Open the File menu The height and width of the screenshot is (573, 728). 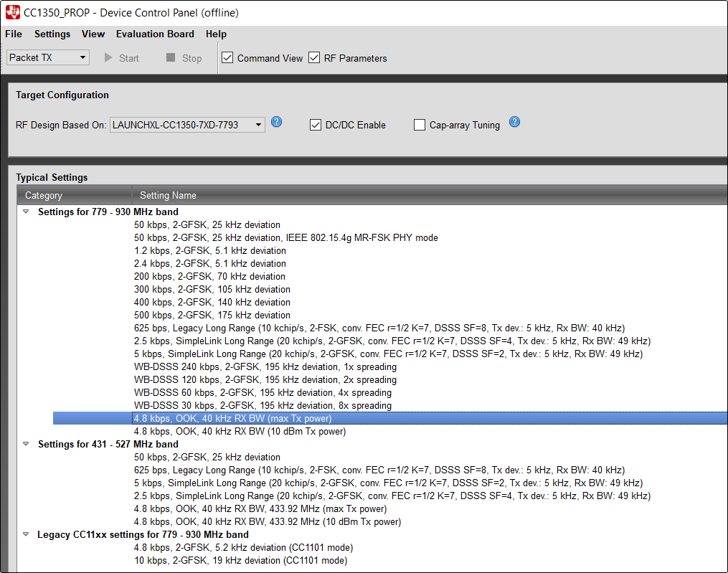pyautogui.click(x=14, y=34)
